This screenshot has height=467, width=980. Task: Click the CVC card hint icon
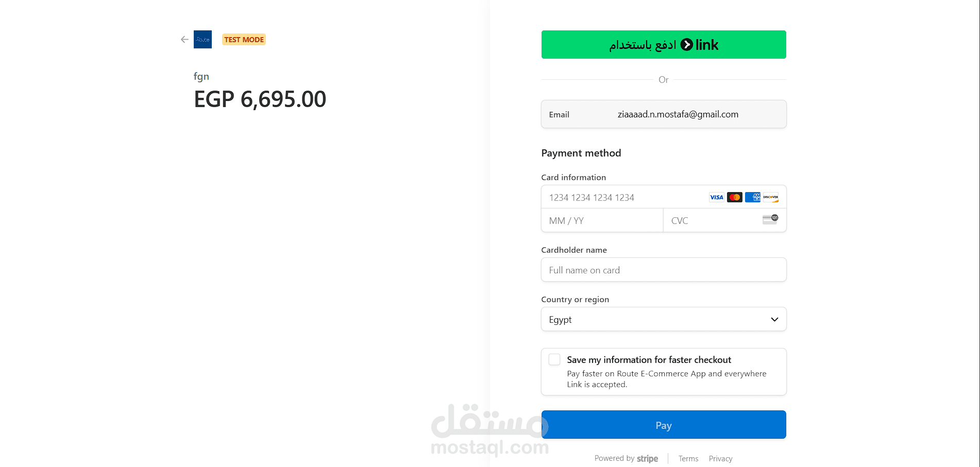pyautogui.click(x=770, y=220)
